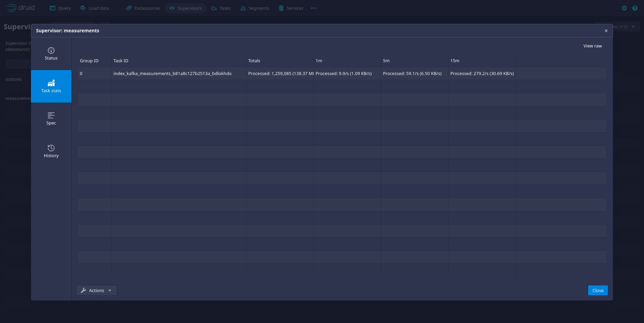Viewport: 644px width, 323px height.
Task: Select the index_kafka_measurements task ID cell
Action: [x=172, y=74]
